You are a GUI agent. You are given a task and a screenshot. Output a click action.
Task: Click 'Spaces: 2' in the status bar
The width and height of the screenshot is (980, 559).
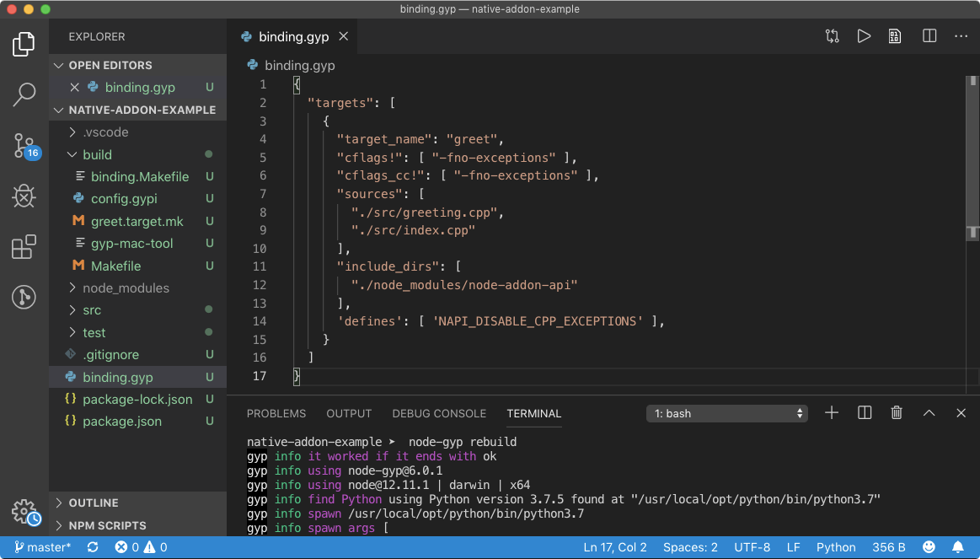(x=690, y=546)
